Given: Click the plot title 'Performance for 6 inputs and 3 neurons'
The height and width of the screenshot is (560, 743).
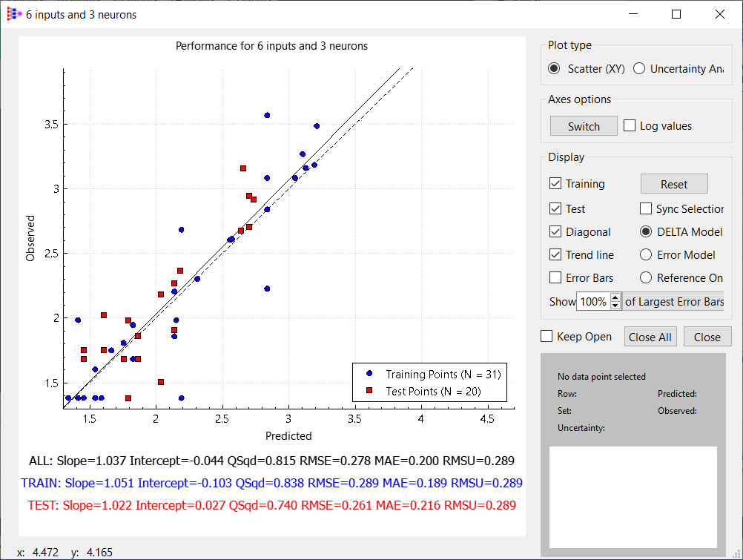Looking at the screenshot, I should 271,46.
